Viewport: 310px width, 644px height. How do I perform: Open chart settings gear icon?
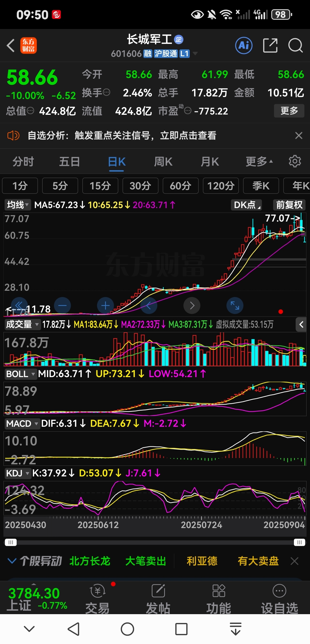coord(295,161)
